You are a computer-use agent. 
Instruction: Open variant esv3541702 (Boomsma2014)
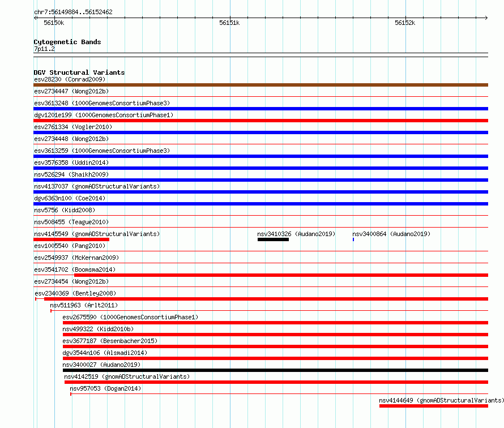point(75,269)
